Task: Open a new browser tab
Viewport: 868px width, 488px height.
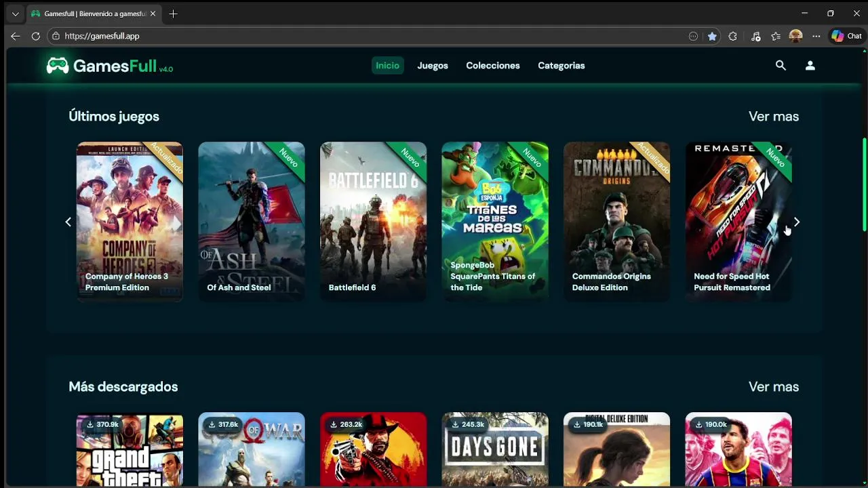Action: pos(173,14)
